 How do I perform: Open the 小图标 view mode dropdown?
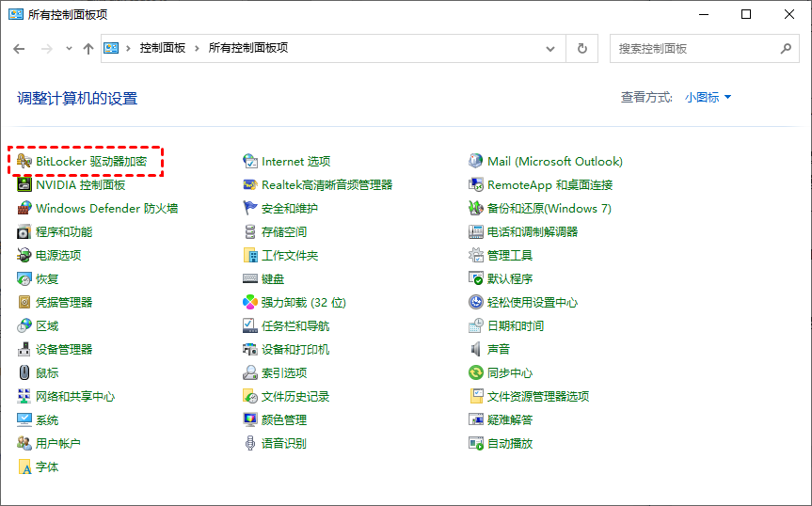[x=708, y=97]
